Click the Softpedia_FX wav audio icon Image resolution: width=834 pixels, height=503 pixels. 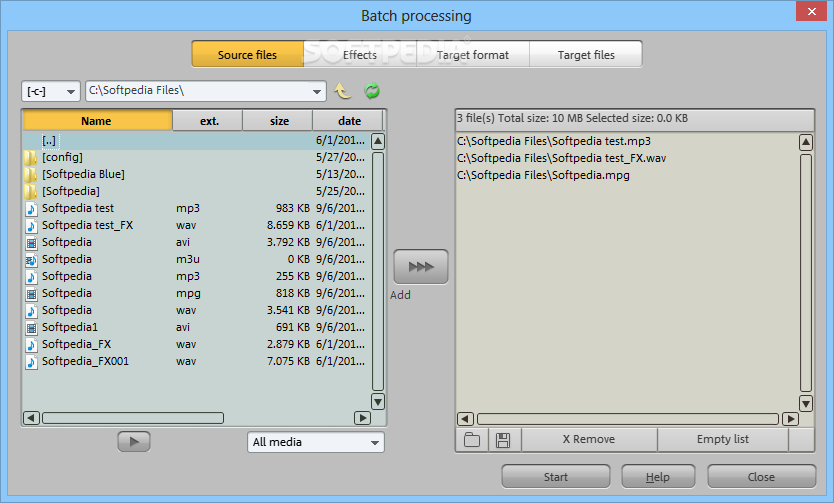click(x=31, y=345)
